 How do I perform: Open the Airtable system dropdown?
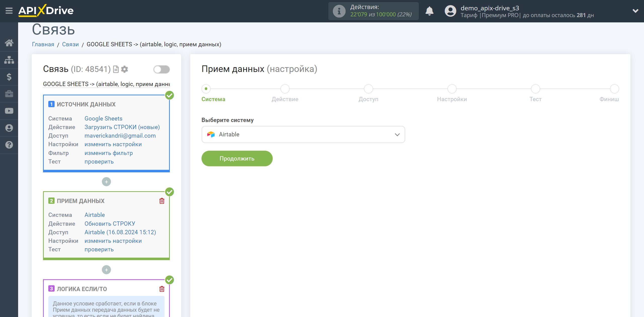303,135
